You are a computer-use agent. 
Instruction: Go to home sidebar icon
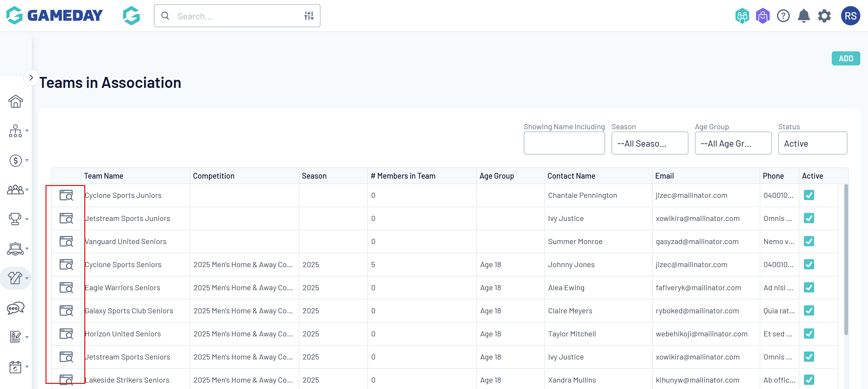(15, 101)
